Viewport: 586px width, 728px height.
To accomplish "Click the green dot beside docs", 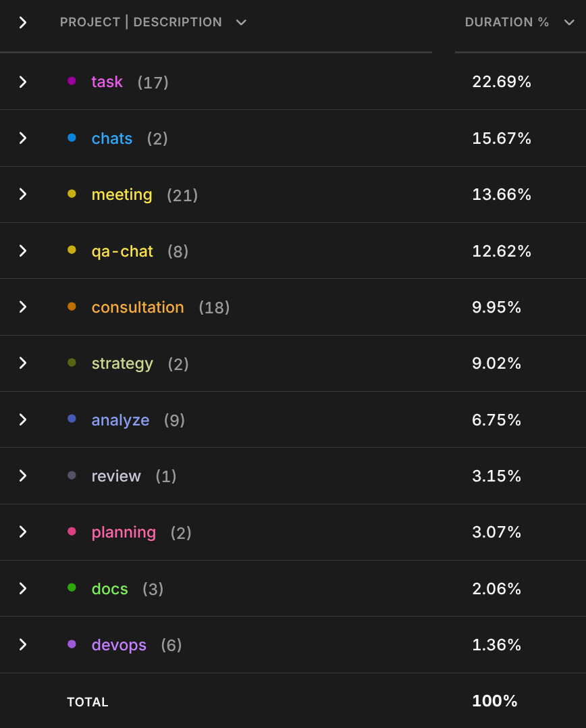I will (x=72, y=588).
